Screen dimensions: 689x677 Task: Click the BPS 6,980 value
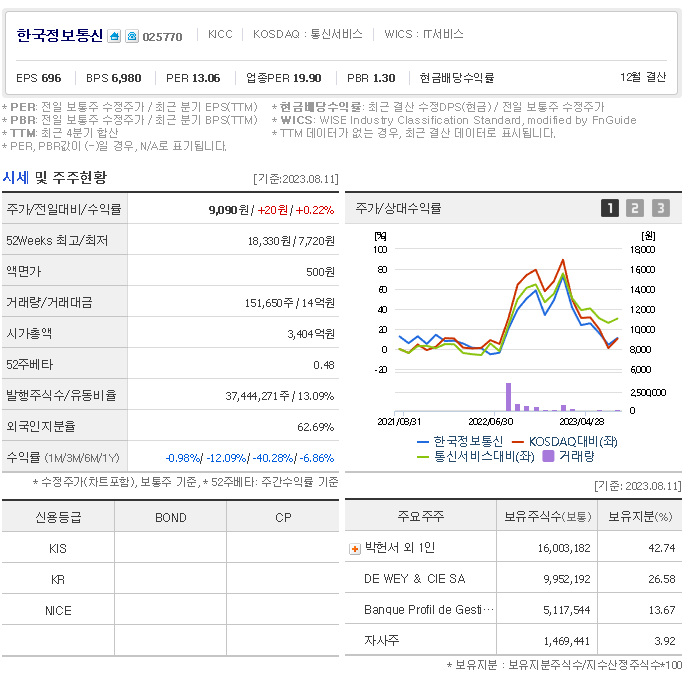pyautogui.click(x=113, y=78)
